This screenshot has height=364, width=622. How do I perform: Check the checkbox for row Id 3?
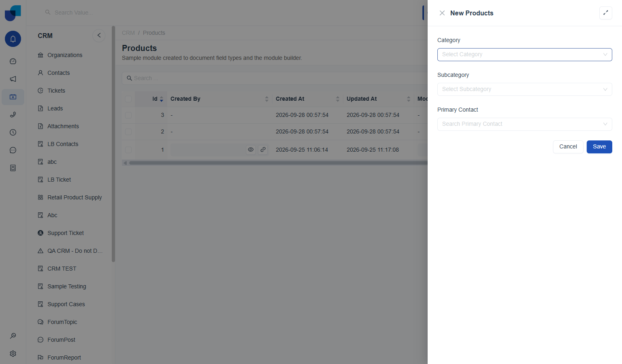tap(128, 115)
